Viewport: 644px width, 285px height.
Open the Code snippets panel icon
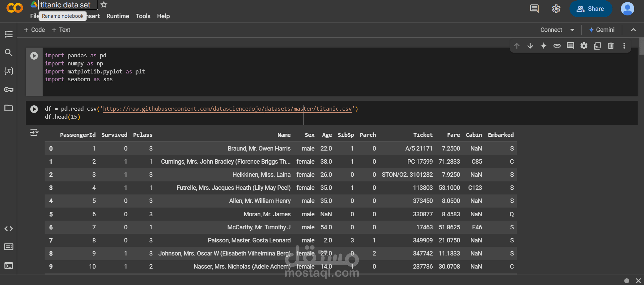9,229
